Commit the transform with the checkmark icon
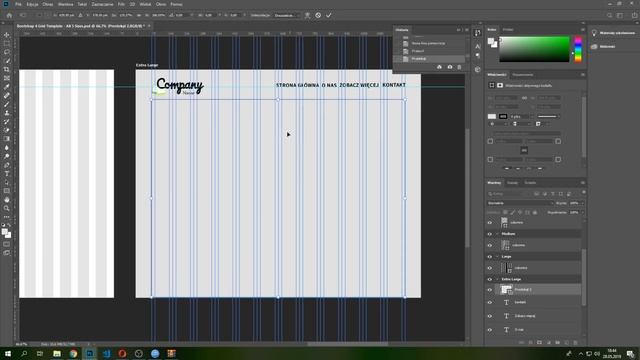The height and width of the screenshot is (360, 640). (329, 15)
